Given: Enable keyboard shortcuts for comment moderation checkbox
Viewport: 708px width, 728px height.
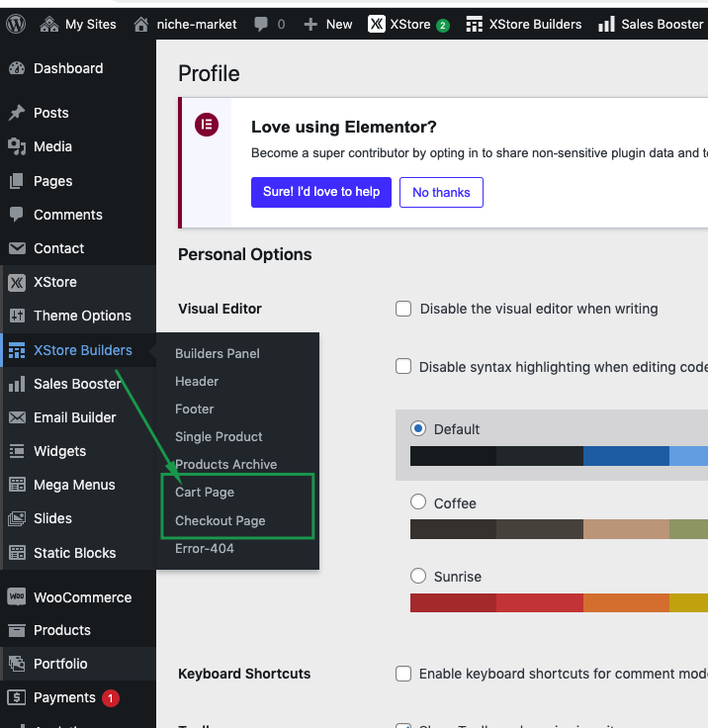Looking at the screenshot, I should coord(403,674).
